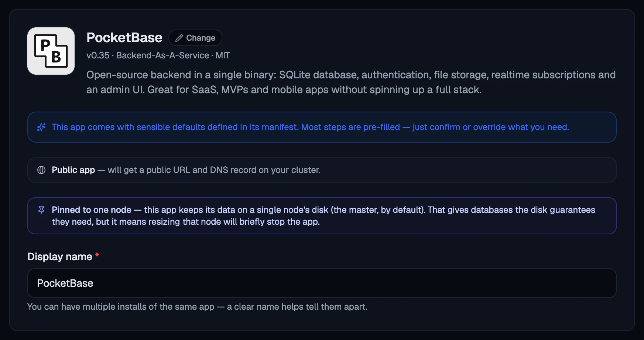Click the pin icon beside Pinned to one node
The height and width of the screenshot is (340, 644).
click(x=41, y=210)
